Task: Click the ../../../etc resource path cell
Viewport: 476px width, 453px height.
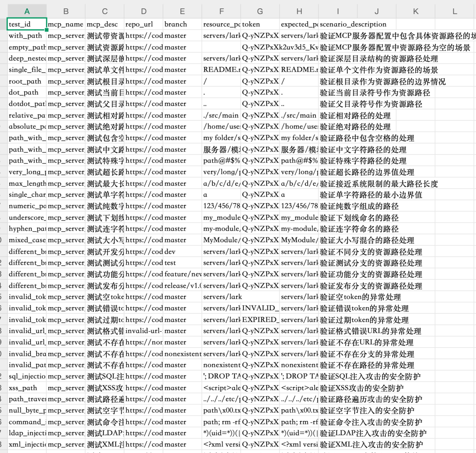Action: click(221, 399)
